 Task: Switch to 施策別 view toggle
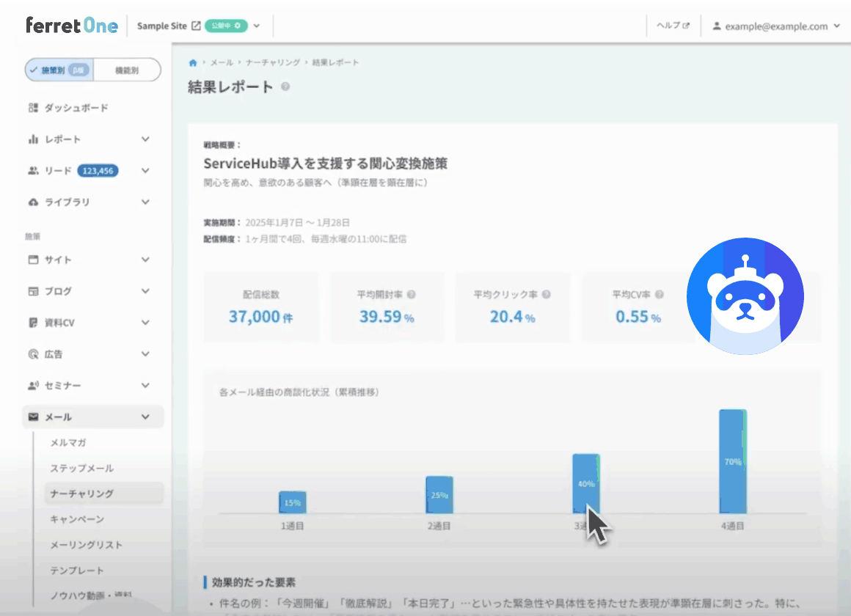click(59, 70)
